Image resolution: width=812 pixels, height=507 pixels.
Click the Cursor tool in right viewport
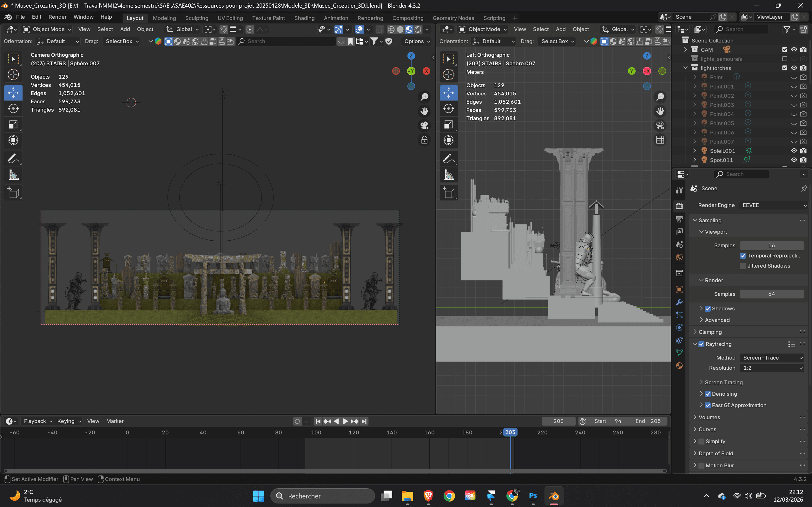449,75
